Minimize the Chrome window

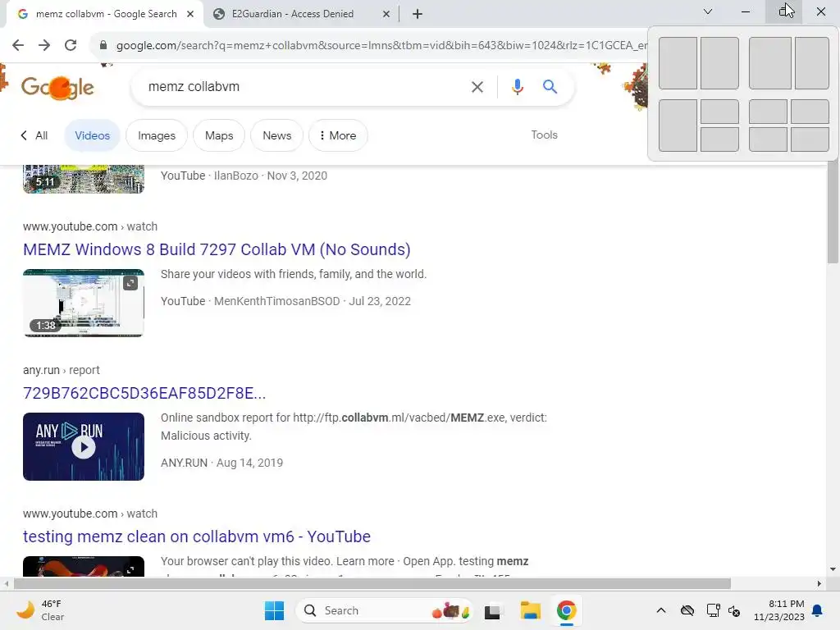click(x=745, y=11)
